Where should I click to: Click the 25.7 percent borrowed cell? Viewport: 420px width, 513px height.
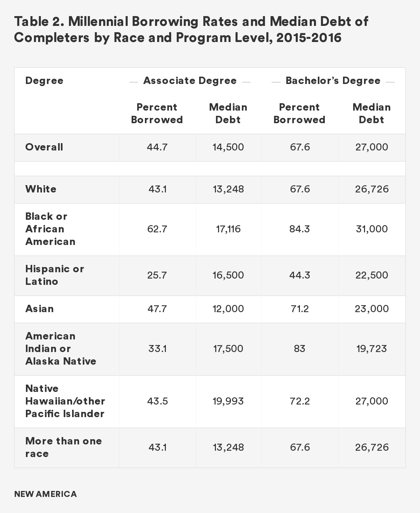[x=157, y=275]
